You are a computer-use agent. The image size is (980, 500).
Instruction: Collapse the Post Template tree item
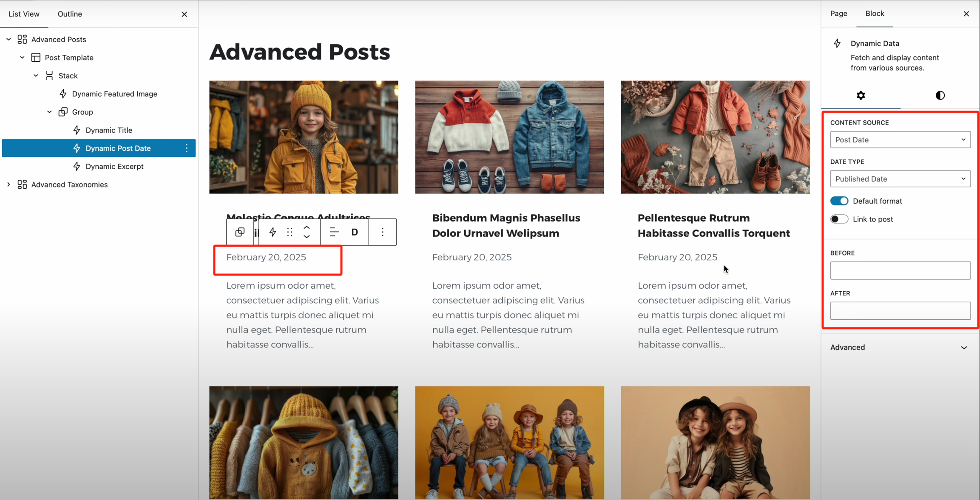point(22,57)
